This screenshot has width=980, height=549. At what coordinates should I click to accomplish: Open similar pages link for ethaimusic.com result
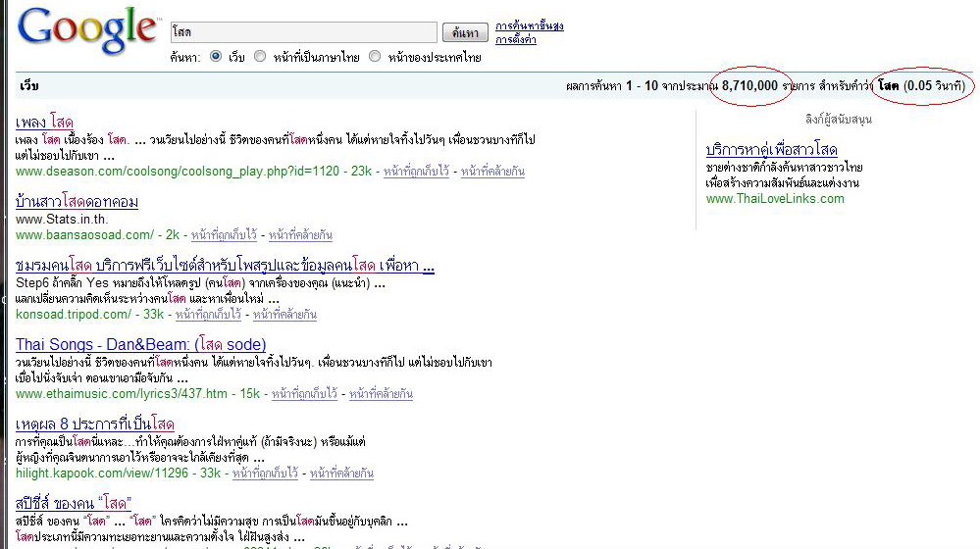point(381,393)
